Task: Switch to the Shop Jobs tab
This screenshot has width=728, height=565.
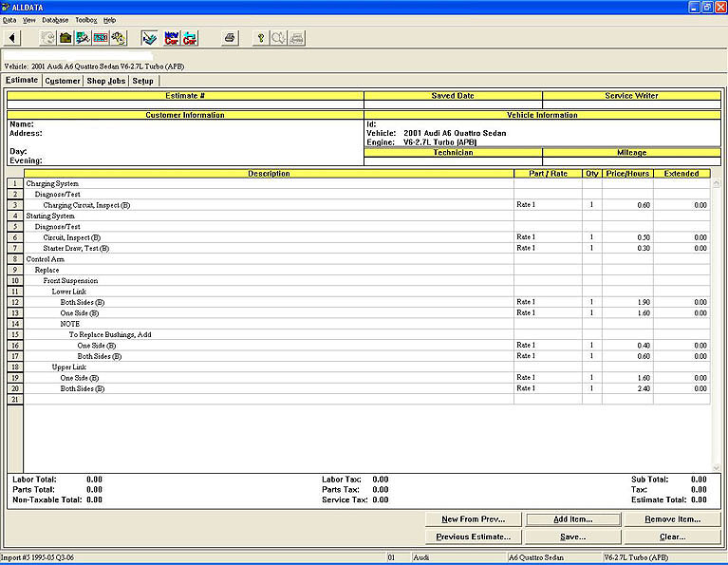Action: pyautogui.click(x=105, y=81)
